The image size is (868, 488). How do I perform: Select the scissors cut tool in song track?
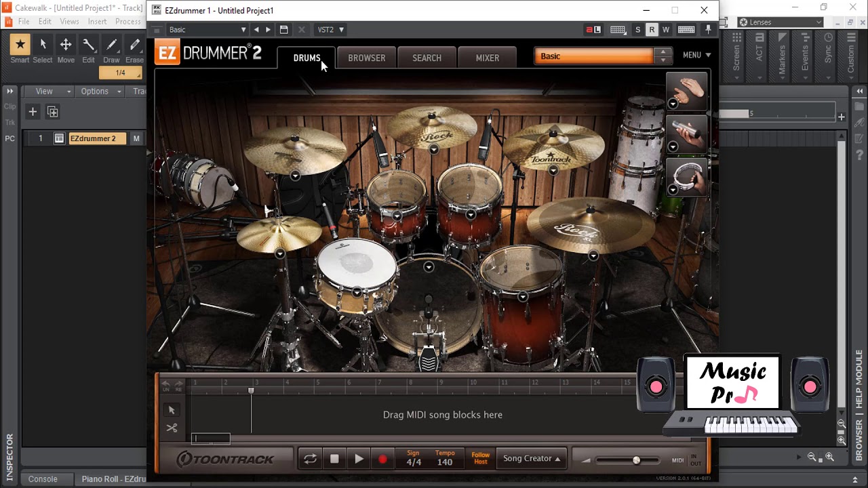click(x=172, y=428)
